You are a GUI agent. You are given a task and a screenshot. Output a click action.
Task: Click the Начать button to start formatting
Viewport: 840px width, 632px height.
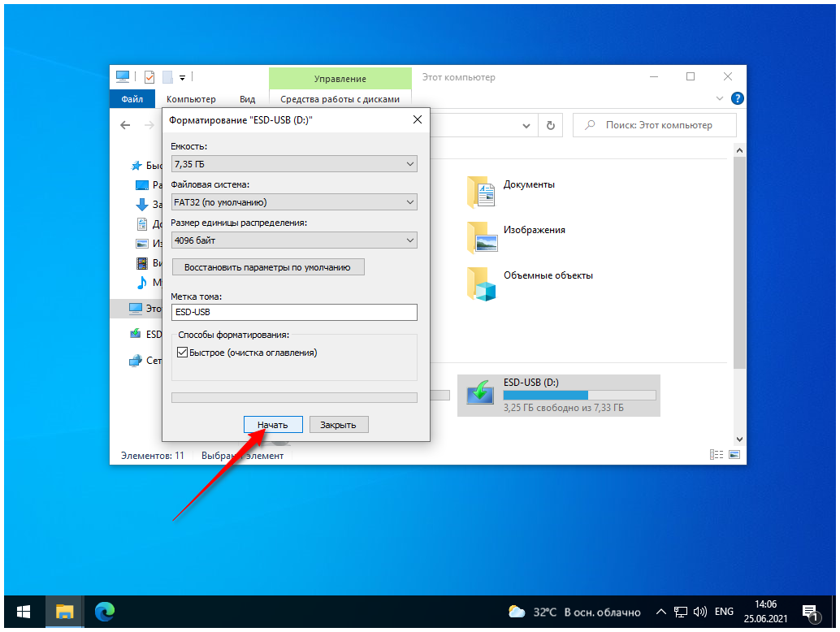[273, 425]
